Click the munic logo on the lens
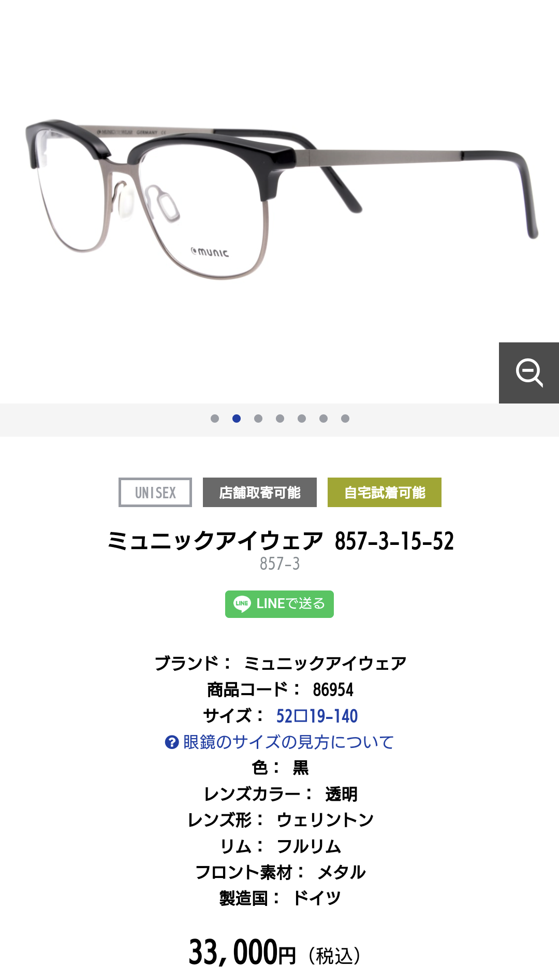Screen dimensions: 559x980 click(x=210, y=252)
